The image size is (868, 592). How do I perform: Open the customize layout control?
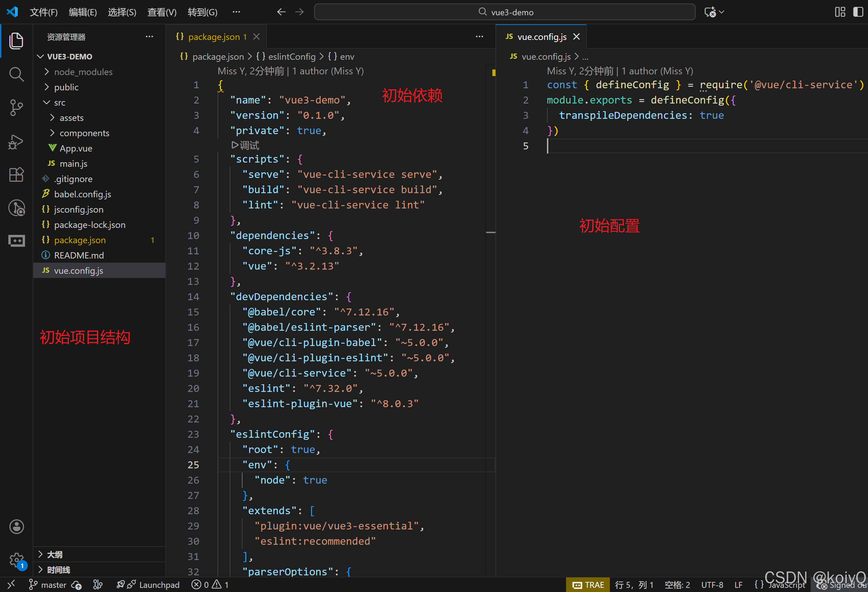point(840,12)
